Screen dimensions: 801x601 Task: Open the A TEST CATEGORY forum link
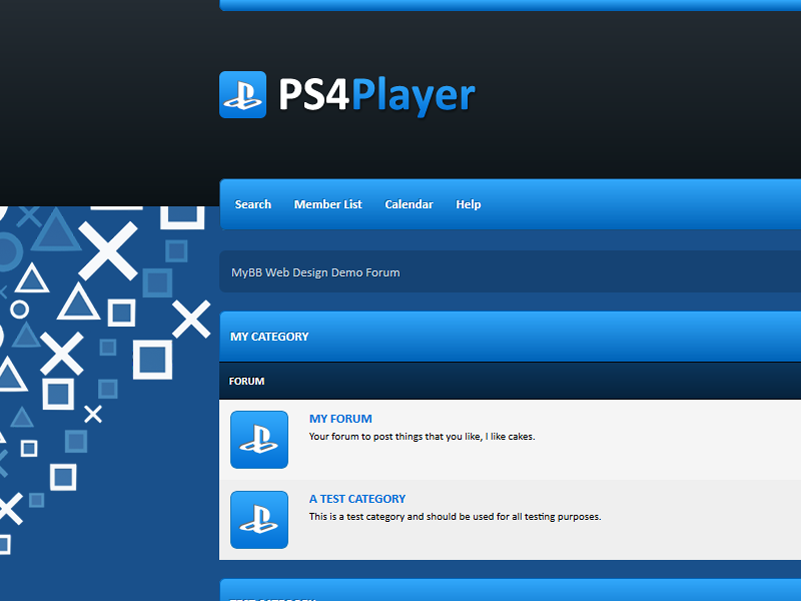357,499
